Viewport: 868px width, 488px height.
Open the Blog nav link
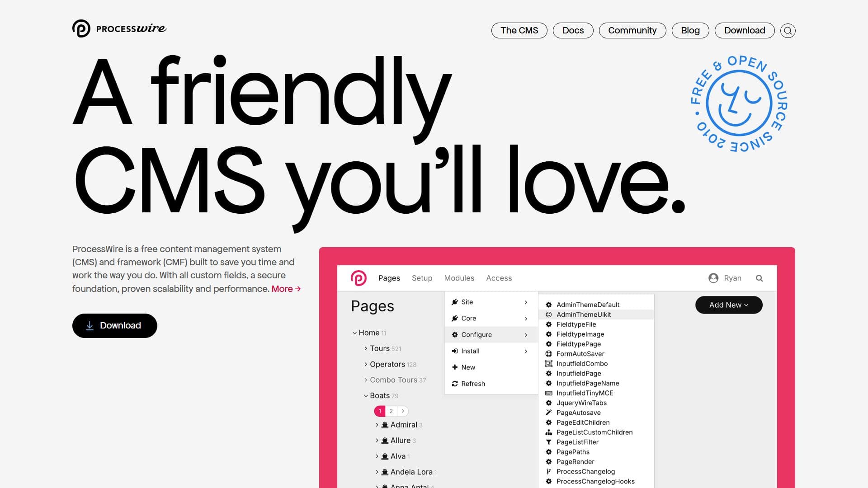[x=690, y=30]
